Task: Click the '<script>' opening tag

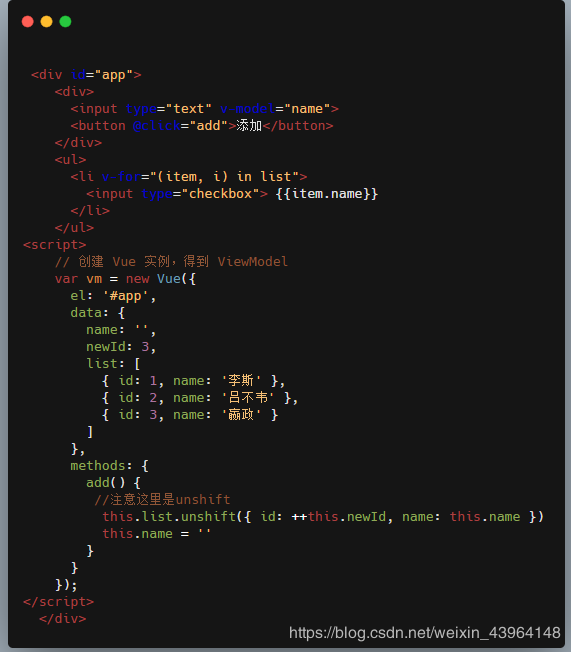Action: (54, 245)
